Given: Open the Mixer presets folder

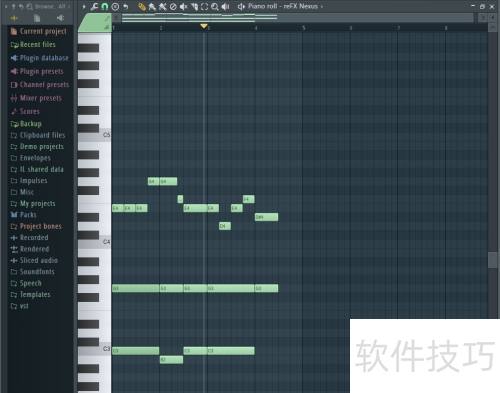Looking at the screenshot, I should point(36,98).
